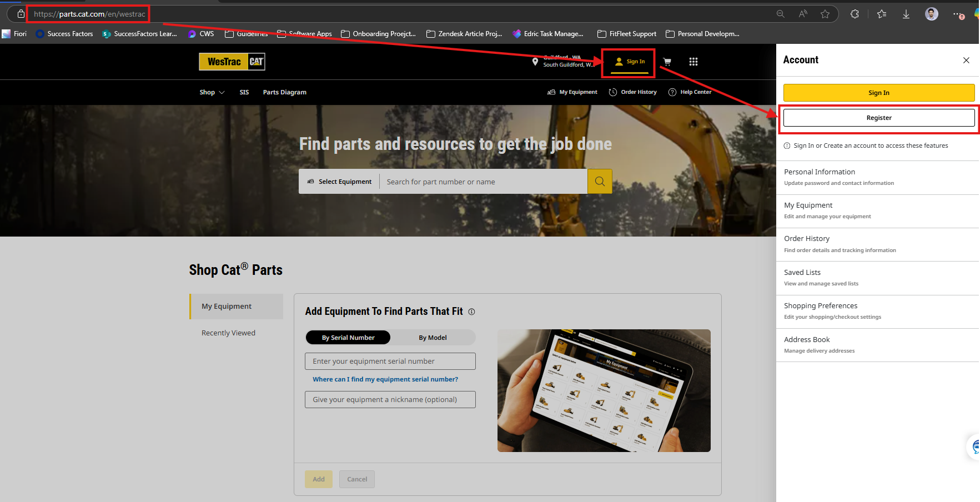Open Address Book in Account panel
Viewport: 980px width, 502px height.
[877, 345]
